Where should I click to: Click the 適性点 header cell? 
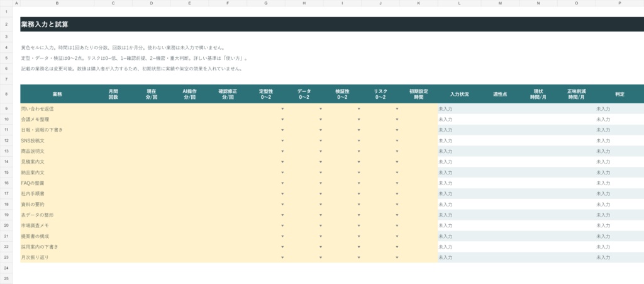pyautogui.click(x=500, y=94)
